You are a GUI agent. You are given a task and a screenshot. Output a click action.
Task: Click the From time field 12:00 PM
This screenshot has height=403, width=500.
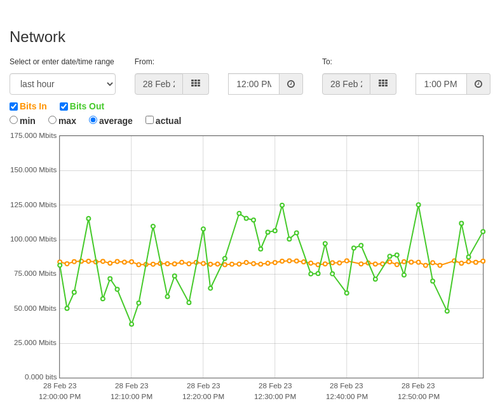click(254, 84)
